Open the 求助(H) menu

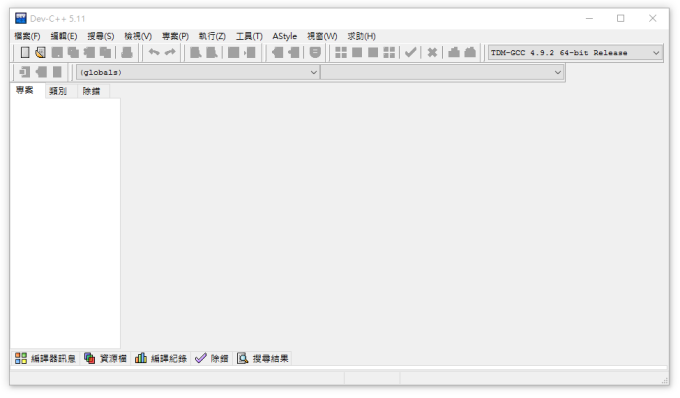[x=361, y=36]
